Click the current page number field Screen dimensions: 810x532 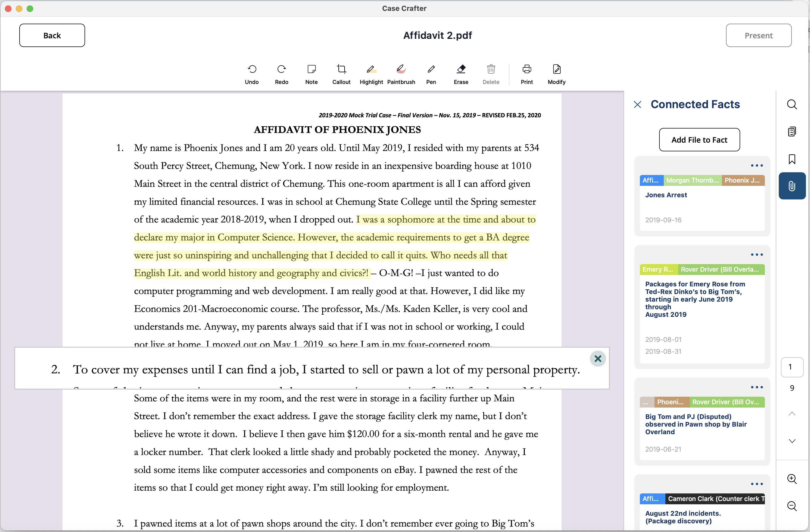click(792, 367)
